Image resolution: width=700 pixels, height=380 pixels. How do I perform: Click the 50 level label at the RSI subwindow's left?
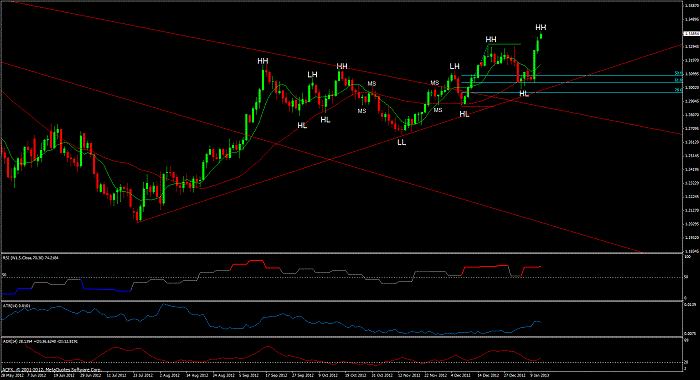[4, 275]
